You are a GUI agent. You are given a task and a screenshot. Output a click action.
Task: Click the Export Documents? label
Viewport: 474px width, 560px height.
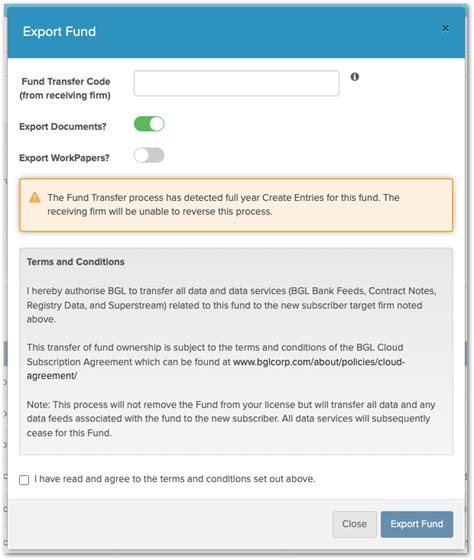(x=63, y=126)
